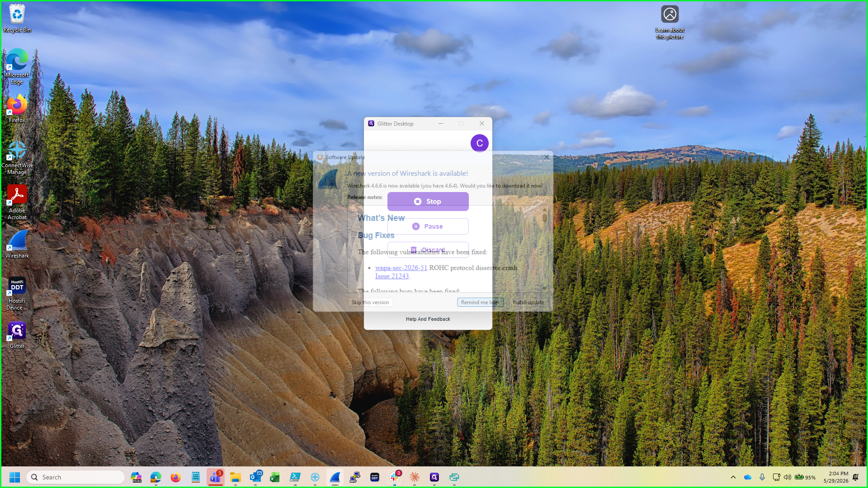This screenshot has height=488, width=868.
Task: Open Microsoft 365 Copilot from taskbar
Action: click(x=136, y=477)
